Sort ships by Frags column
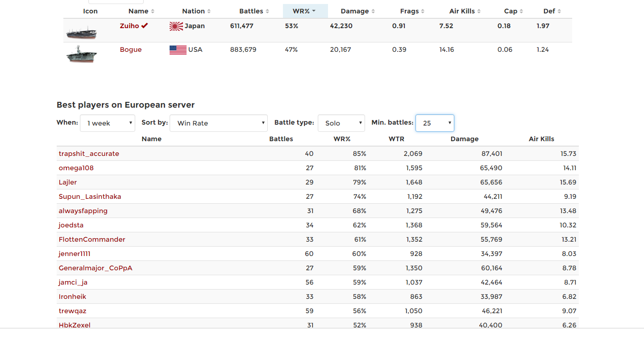 [412, 11]
